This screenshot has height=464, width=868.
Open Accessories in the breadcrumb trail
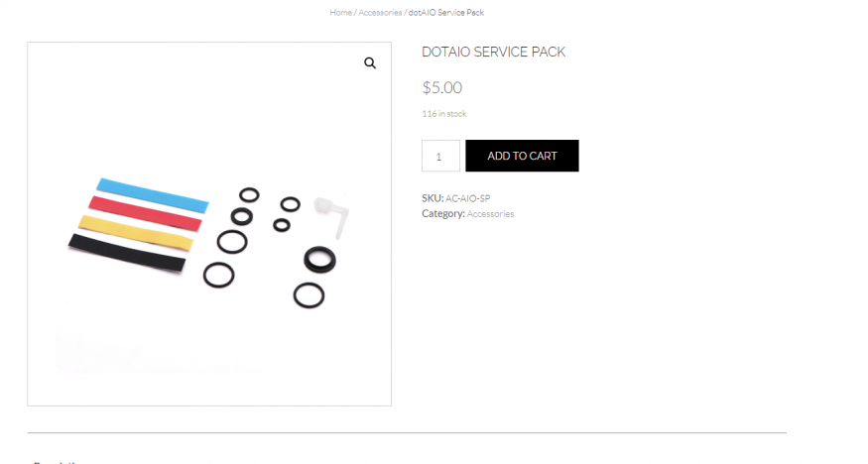pos(380,13)
